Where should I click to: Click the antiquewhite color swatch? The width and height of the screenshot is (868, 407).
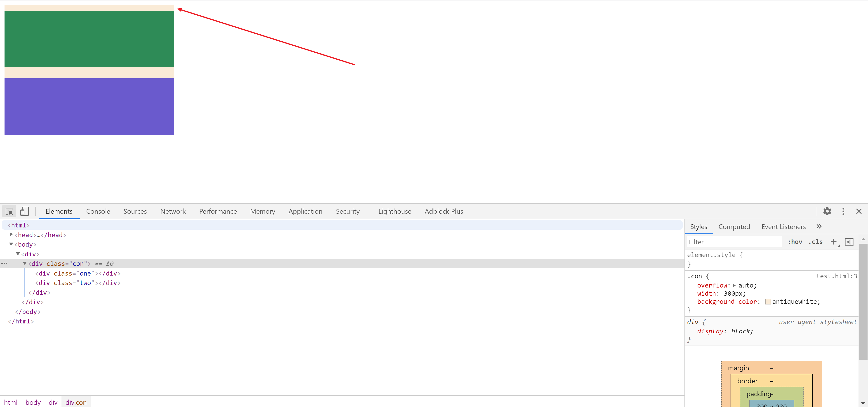(x=768, y=302)
